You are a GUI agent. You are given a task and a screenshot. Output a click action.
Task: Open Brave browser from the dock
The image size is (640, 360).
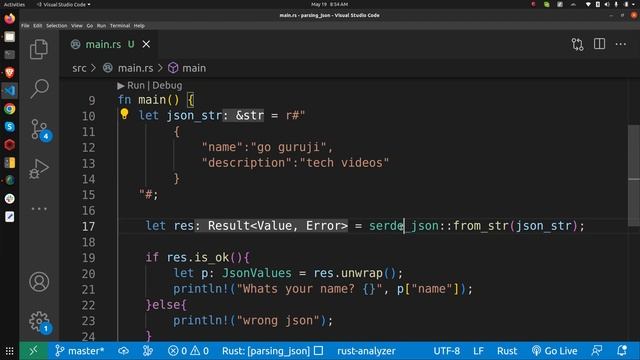click(x=10, y=73)
